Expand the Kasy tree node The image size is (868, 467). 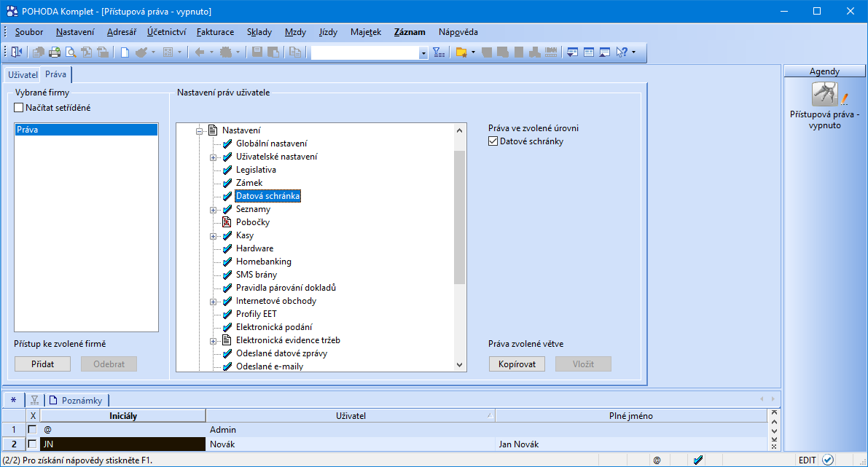[213, 236]
